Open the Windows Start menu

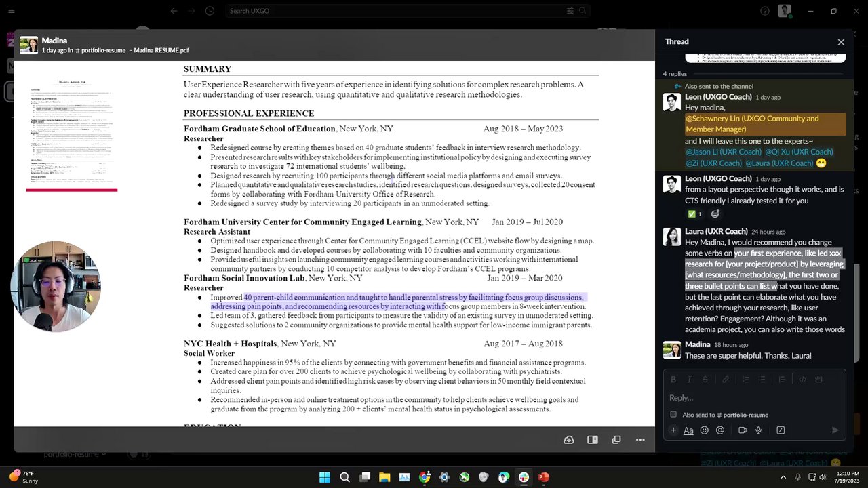click(x=324, y=477)
